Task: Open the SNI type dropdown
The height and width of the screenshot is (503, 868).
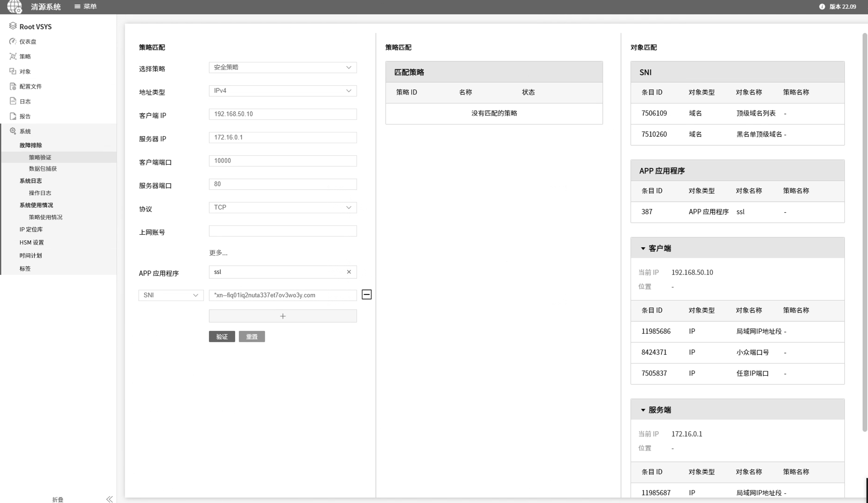Action: pos(171,295)
